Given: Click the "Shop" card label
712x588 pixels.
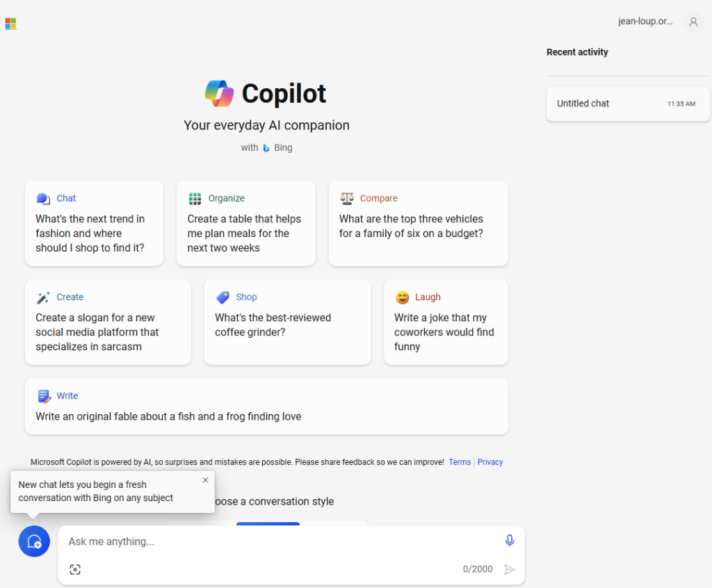Looking at the screenshot, I should click(246, 297).
